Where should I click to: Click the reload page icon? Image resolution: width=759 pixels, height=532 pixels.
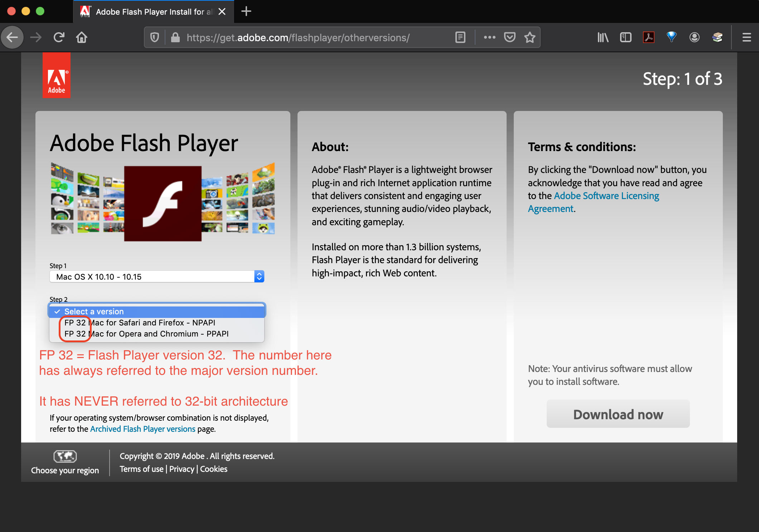59,37
